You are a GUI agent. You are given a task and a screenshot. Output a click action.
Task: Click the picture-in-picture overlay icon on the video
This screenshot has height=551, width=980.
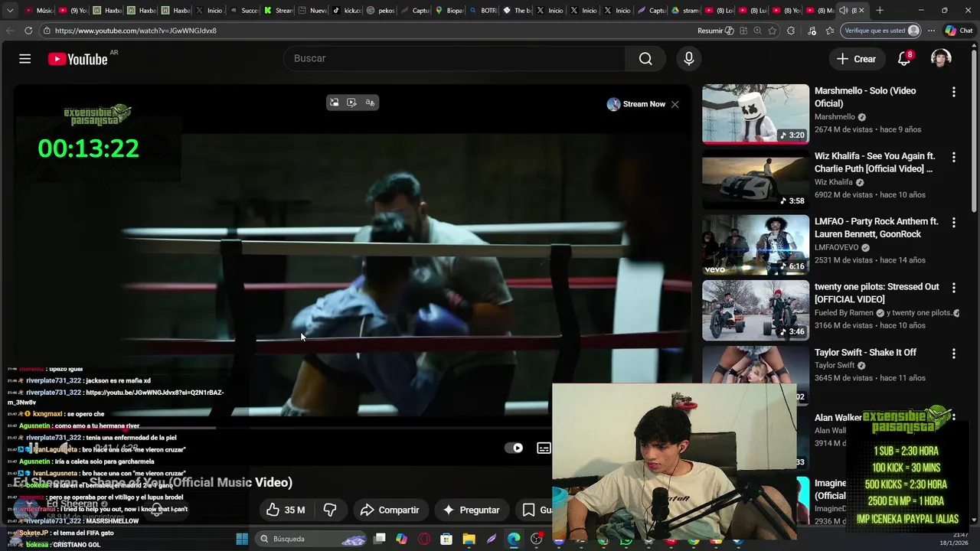[334, 103]
